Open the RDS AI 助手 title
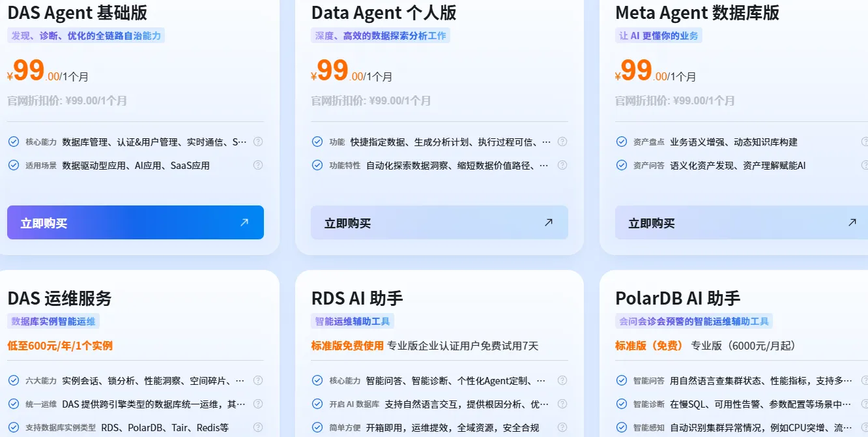The image size is (868, 437). [357, 298]
